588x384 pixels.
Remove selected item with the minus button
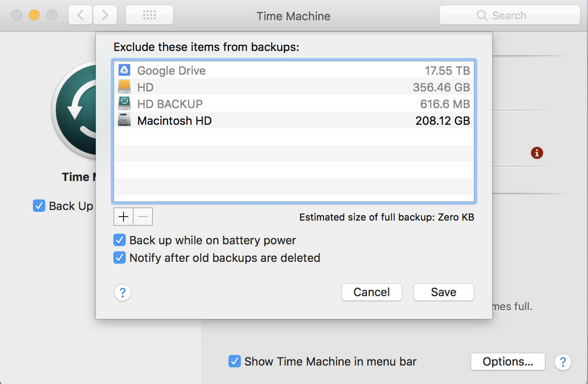143,217
